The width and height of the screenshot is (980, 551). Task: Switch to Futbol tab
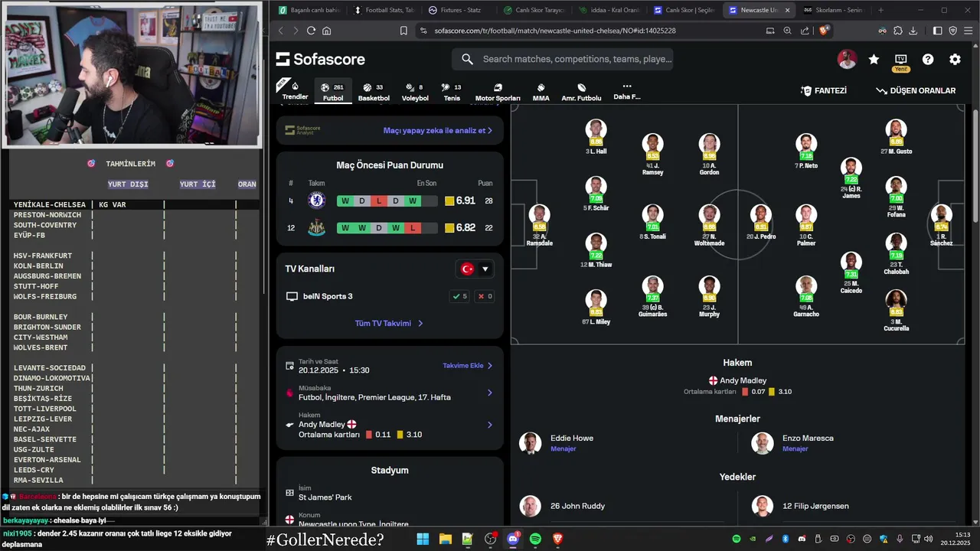pyautogui.click(x=333, y=91)
